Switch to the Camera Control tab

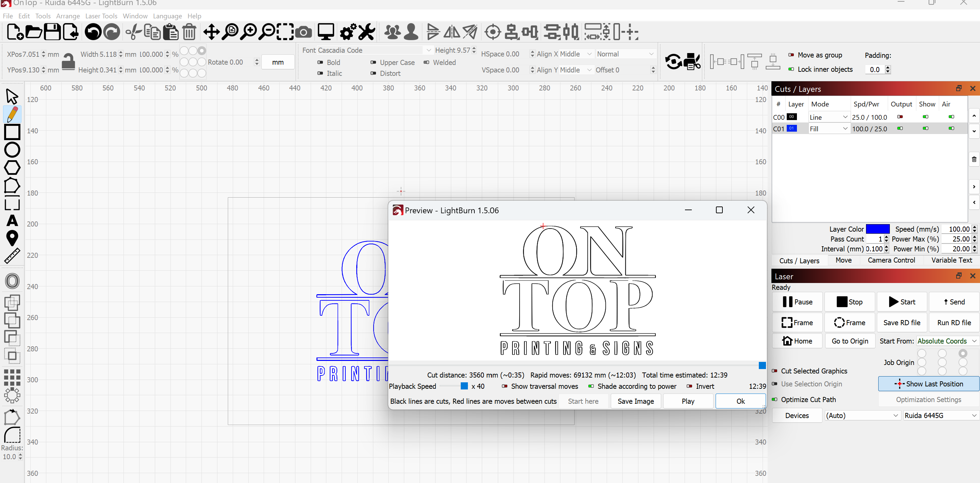[891, 260]
